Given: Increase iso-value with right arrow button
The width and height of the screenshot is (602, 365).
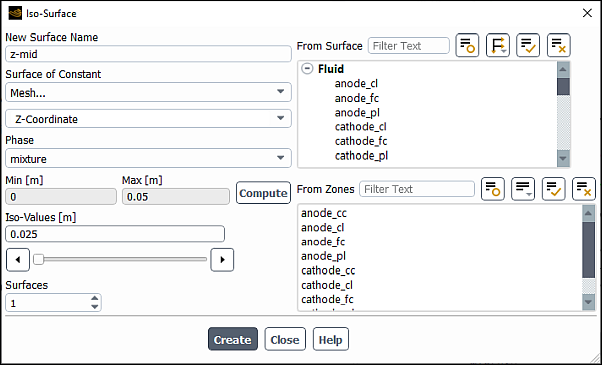Looking at the screenshot, I should [222, 260].
